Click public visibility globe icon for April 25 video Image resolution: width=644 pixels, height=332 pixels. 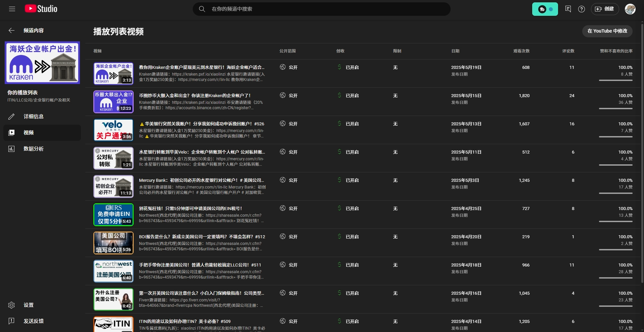(283, 208)
